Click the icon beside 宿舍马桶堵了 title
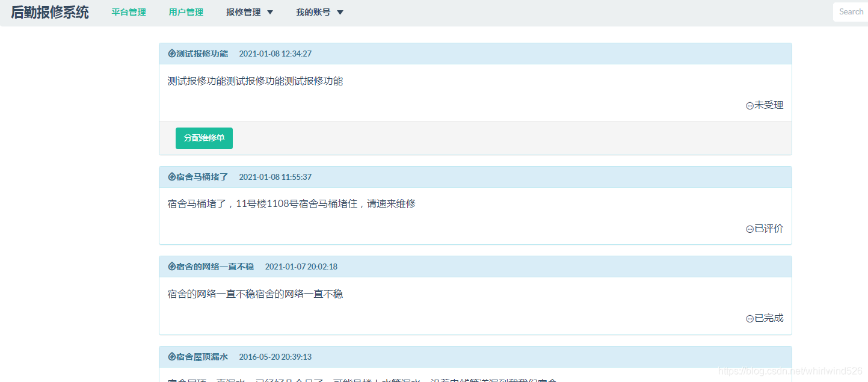This screenshot has width=868, height=382. [171, 177]
